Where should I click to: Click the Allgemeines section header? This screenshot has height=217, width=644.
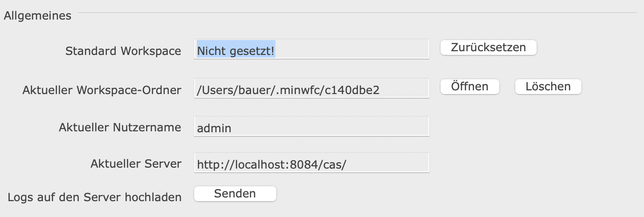[37, 16]
